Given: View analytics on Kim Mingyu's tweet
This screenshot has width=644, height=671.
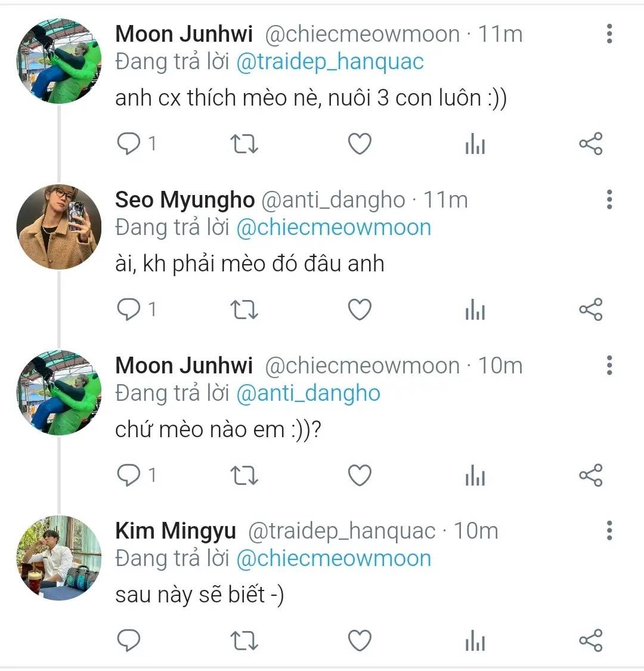Looking at the screenshot, I should pos(475,641).
